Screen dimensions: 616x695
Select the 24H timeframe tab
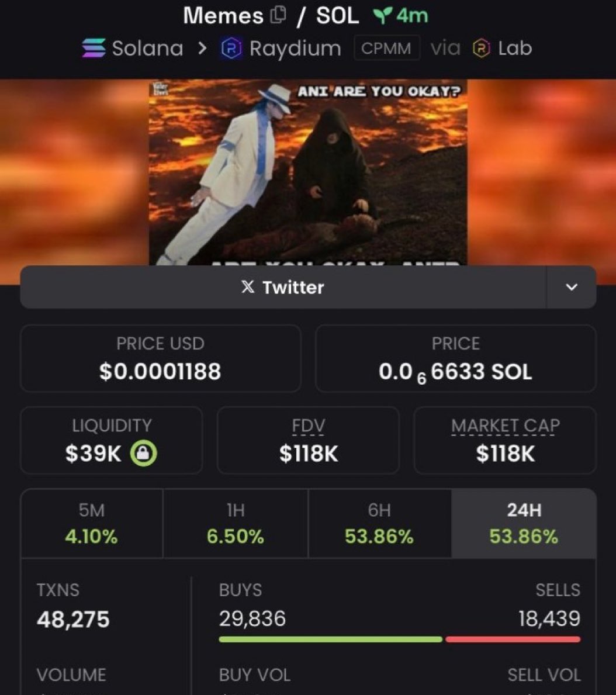(524, 524)
